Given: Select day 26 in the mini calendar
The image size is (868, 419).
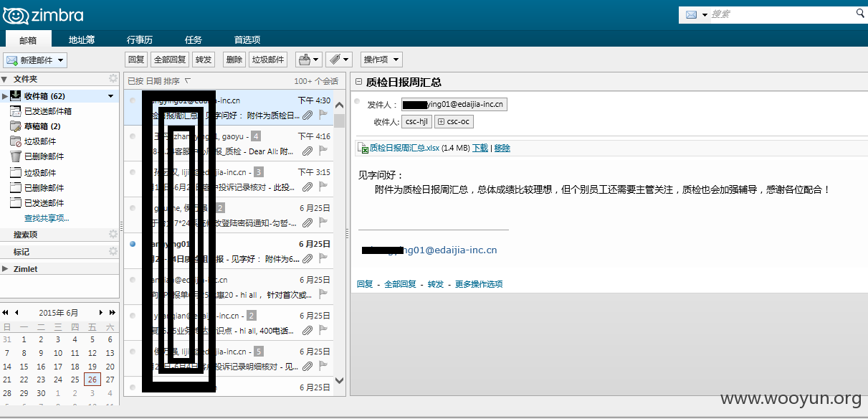Looking at the screenshot, I should click(x=92, y=380).
